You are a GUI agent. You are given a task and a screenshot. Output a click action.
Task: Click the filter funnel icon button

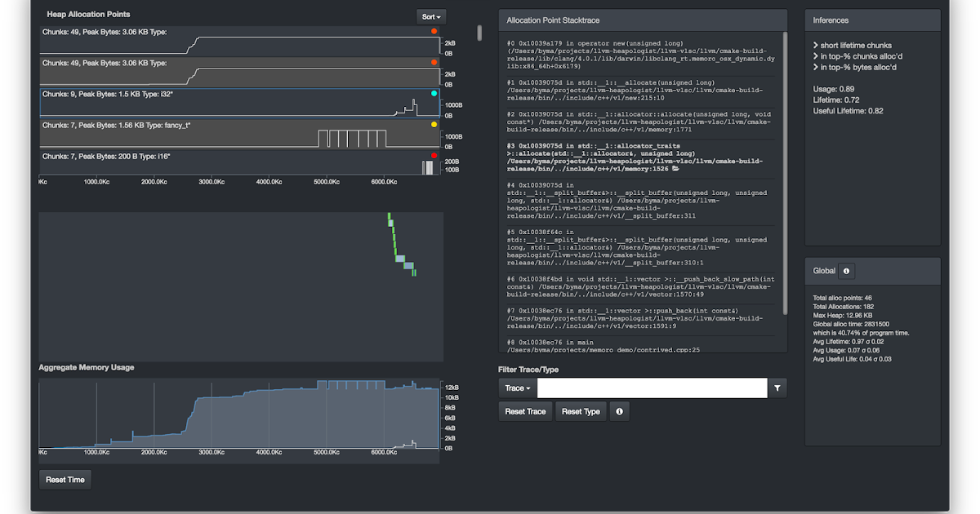click(x=778, y=388)
